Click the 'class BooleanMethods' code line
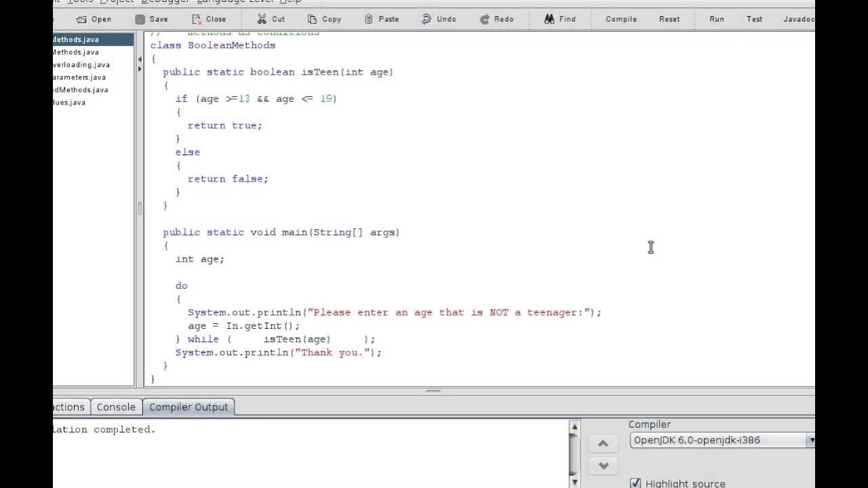868x488 pixels. tap(213, 45)
